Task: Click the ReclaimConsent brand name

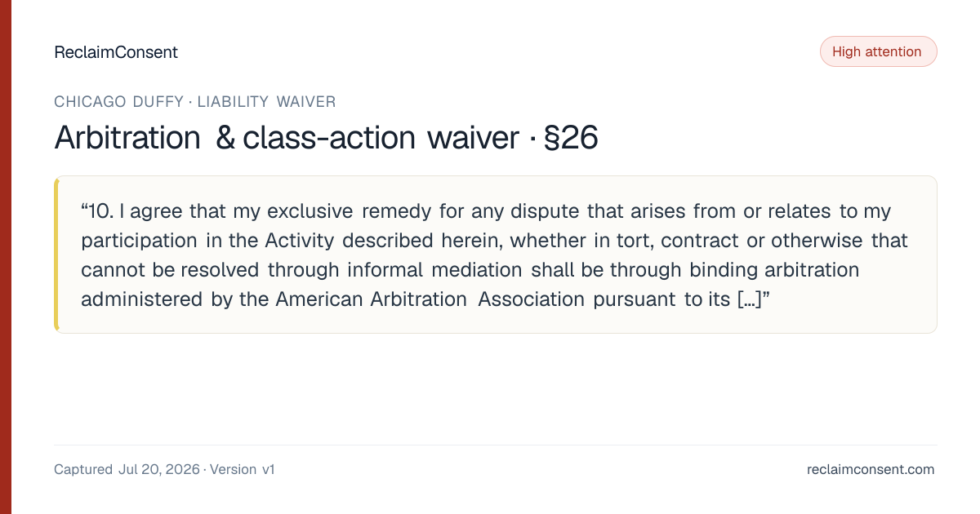Action: [x=116, y=52]
